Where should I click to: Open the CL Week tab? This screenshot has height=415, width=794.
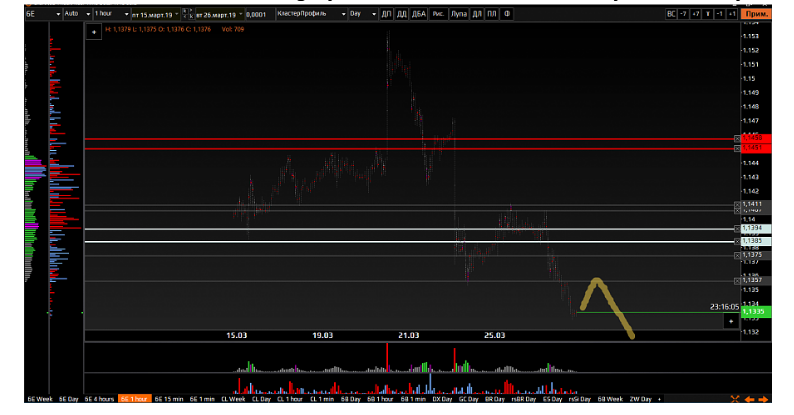pos(233,398)
